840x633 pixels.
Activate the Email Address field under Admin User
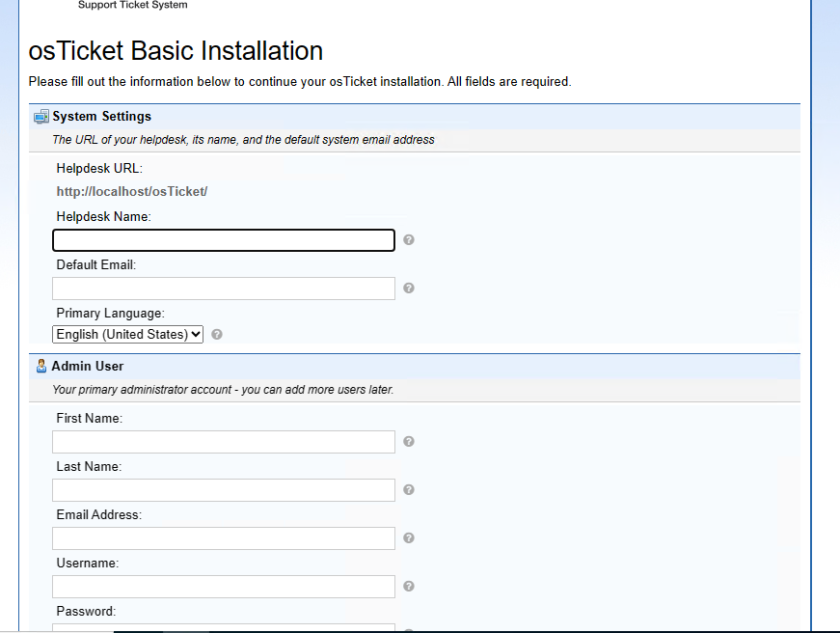(224, 538)
